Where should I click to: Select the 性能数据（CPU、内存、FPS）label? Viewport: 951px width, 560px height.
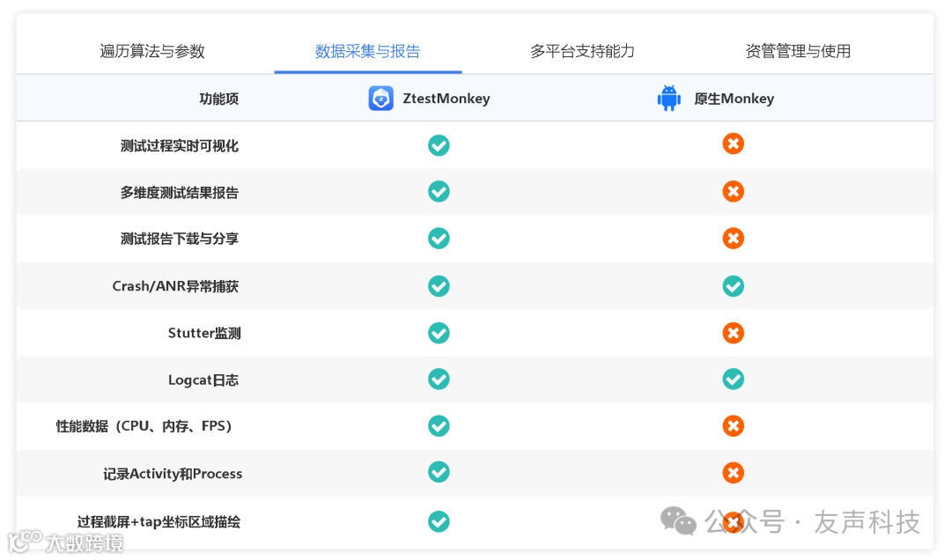144,426
